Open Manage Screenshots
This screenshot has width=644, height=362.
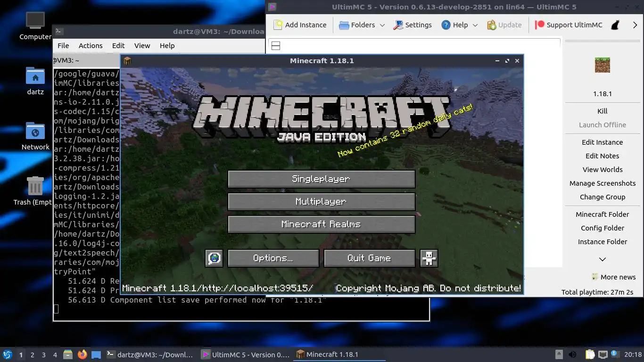point(603,183)
